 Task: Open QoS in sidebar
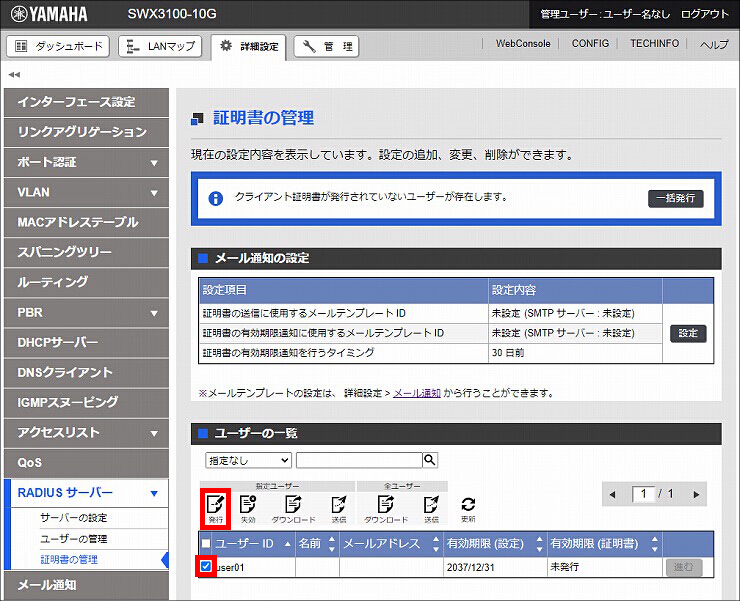86,462
